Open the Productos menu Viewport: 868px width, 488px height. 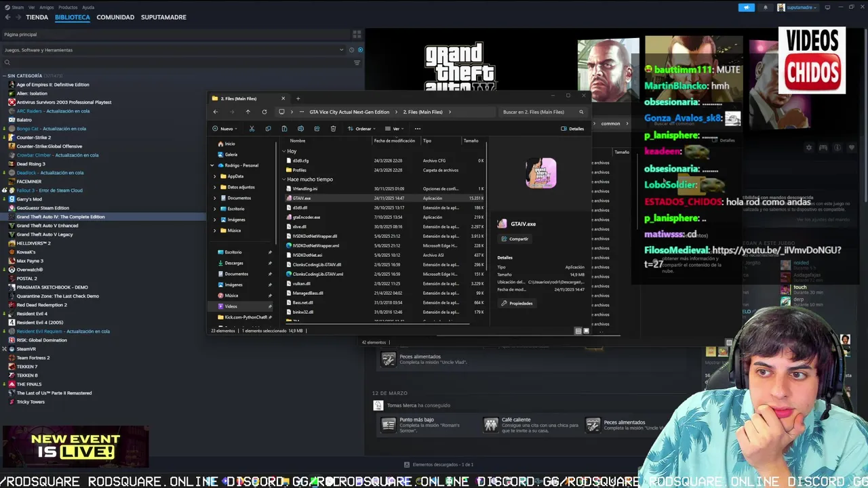pyautogui.click(x=68, y=7)
